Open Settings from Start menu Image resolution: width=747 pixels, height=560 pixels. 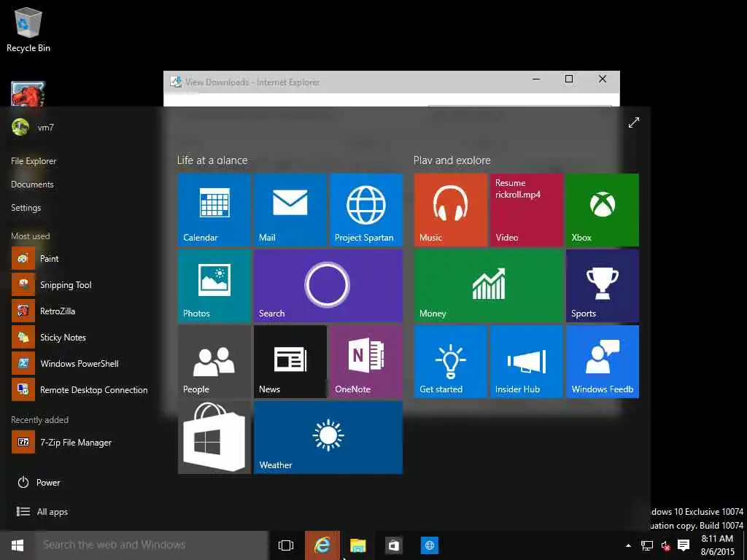[x=26, y=208]
